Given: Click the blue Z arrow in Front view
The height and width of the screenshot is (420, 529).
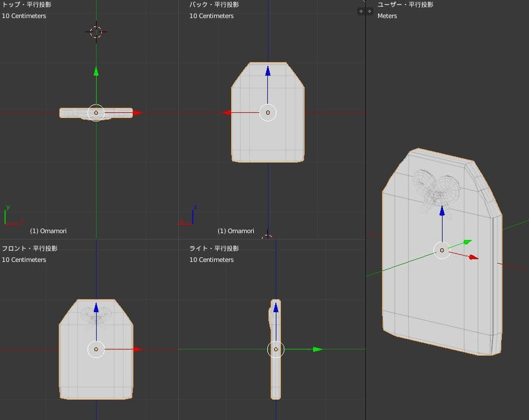Looking at the screenshot, I should (96, 308).
